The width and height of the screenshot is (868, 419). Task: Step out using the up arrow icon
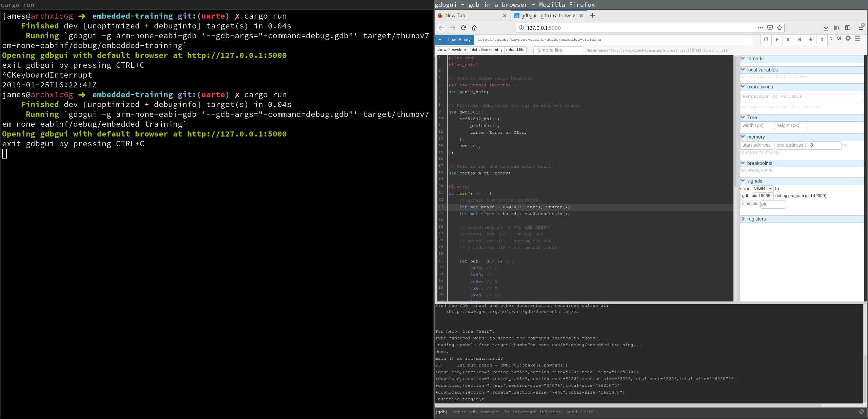(822, 39)
